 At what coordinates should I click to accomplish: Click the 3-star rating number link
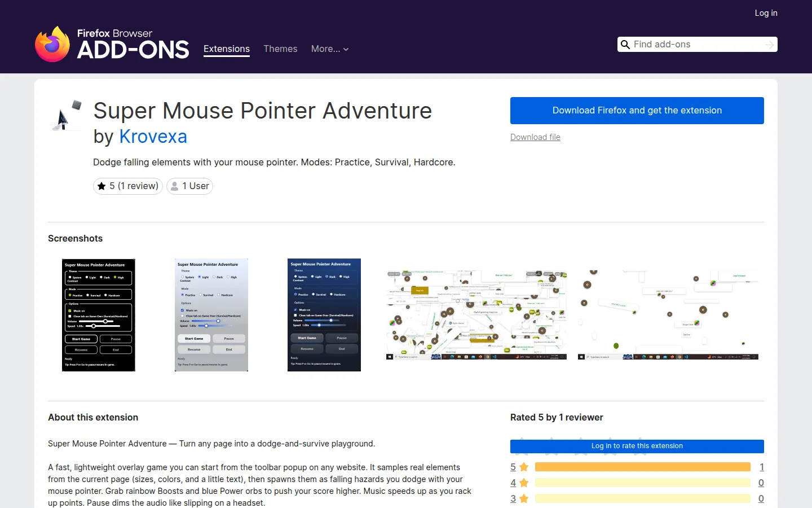(513, 498)
